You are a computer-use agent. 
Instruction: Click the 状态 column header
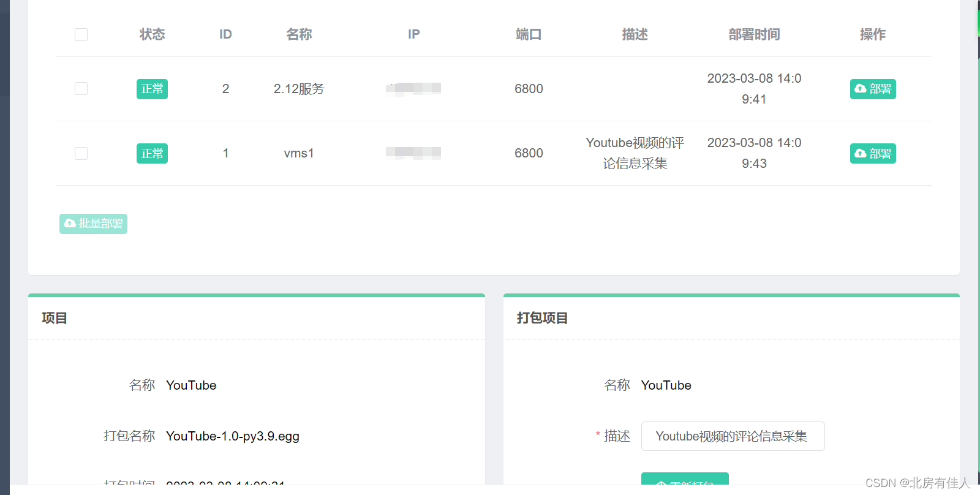click(152, 34)
